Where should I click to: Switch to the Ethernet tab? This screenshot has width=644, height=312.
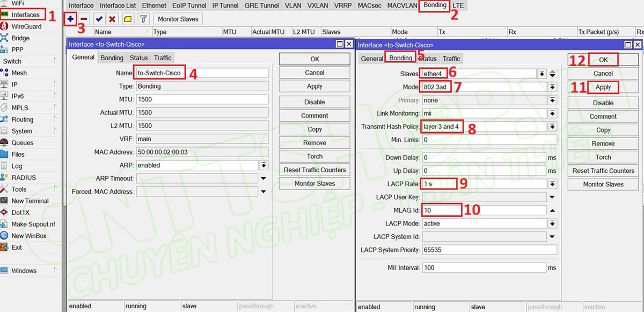coord(154,5)
